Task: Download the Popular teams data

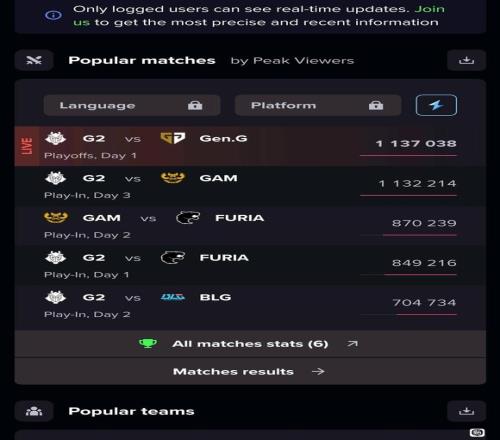Action: click(466, 411)
